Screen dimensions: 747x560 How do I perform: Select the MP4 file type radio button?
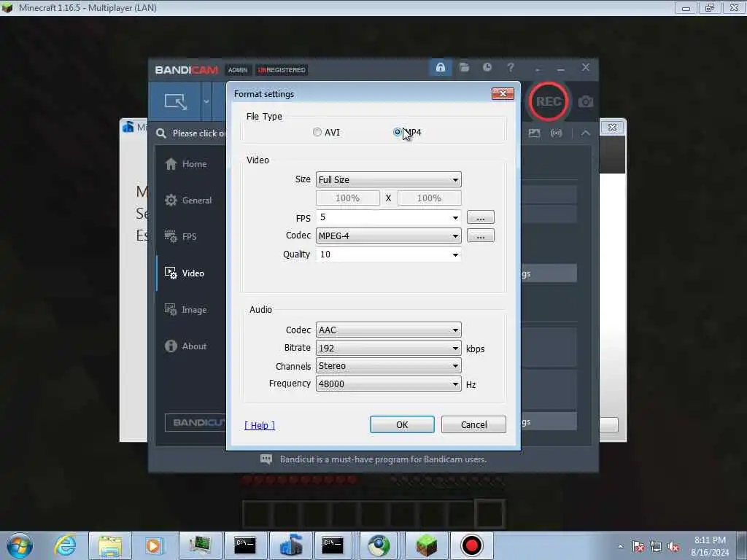pyautogui.click(x=398, y=132)
